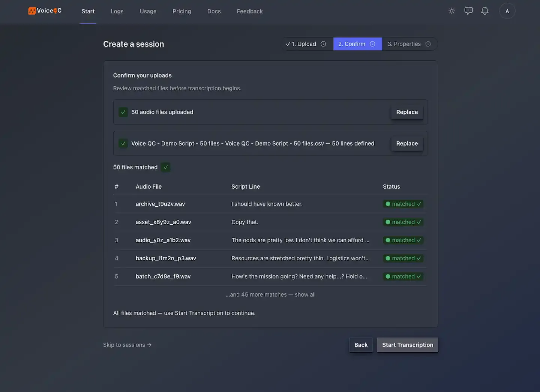Click info icon next to 1. Upload
Image resolution: width=540 pixels, height=392 pixels.
click(x=323, y=44)
